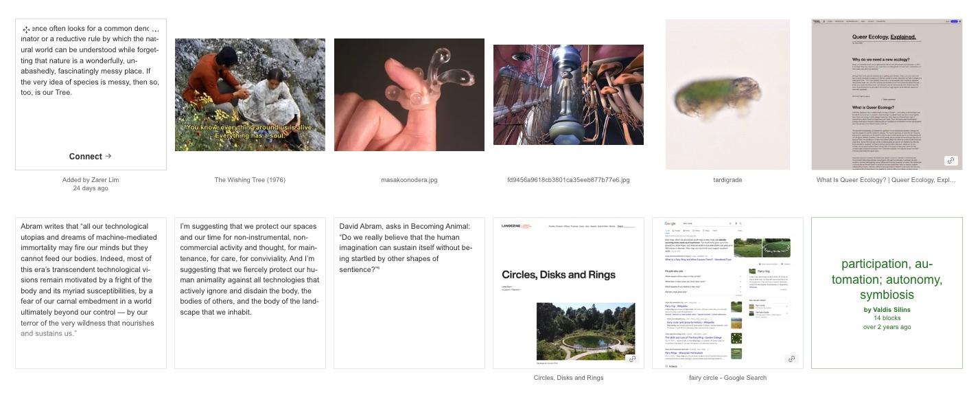The image size is (980, 406).
Task: Open the 'I'm suggesting that we protect' text block
Action: (x=250, y=293)
